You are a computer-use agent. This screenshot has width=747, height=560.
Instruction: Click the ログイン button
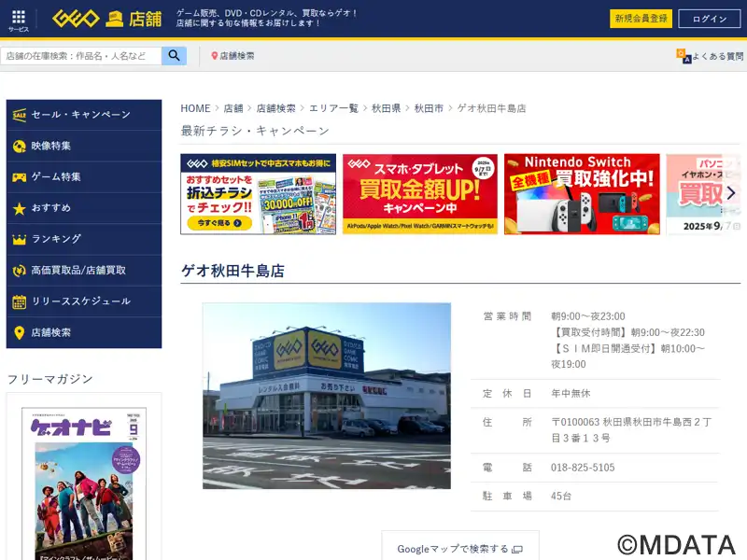710,19
